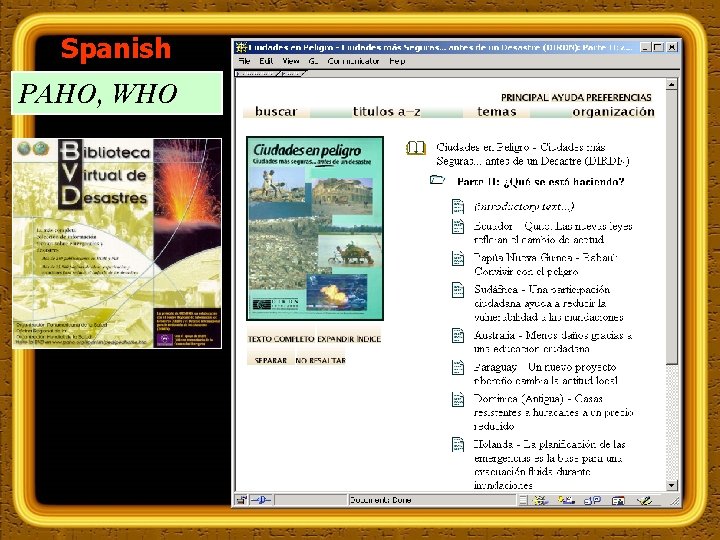
Task: Open the Dominica (Antigua) - Casas section
Action: point(553,412)
